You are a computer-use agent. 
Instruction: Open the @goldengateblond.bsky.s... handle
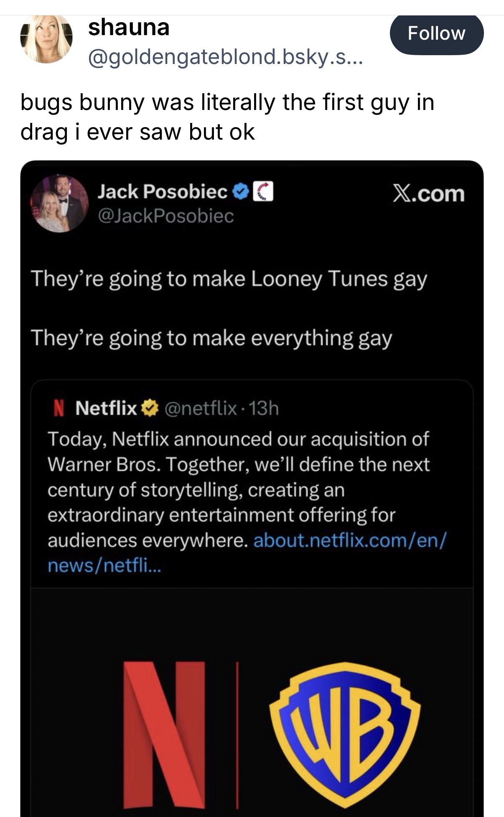(x=225, y=57)
